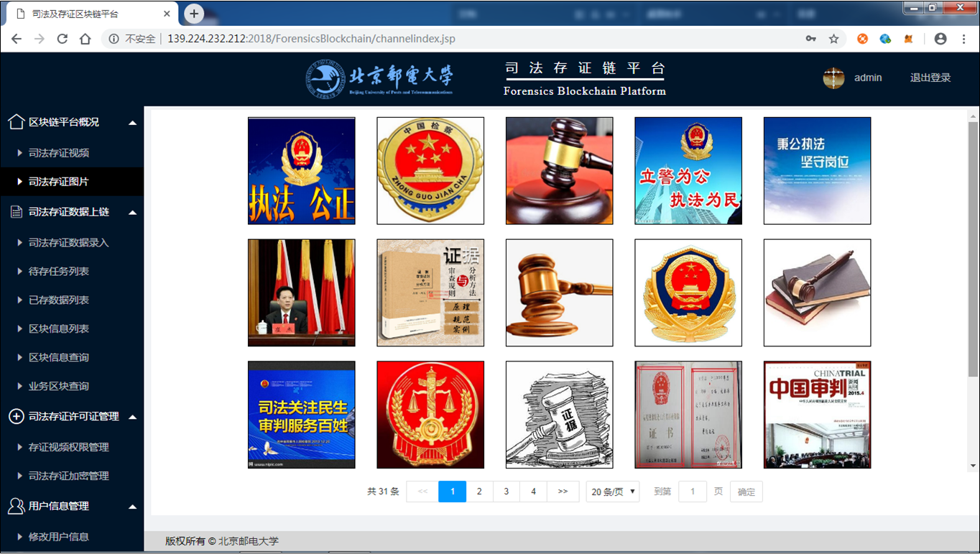This screenshot has width=980, height=554.
Task: Click the not-secure site info icon
Action: 114,39
